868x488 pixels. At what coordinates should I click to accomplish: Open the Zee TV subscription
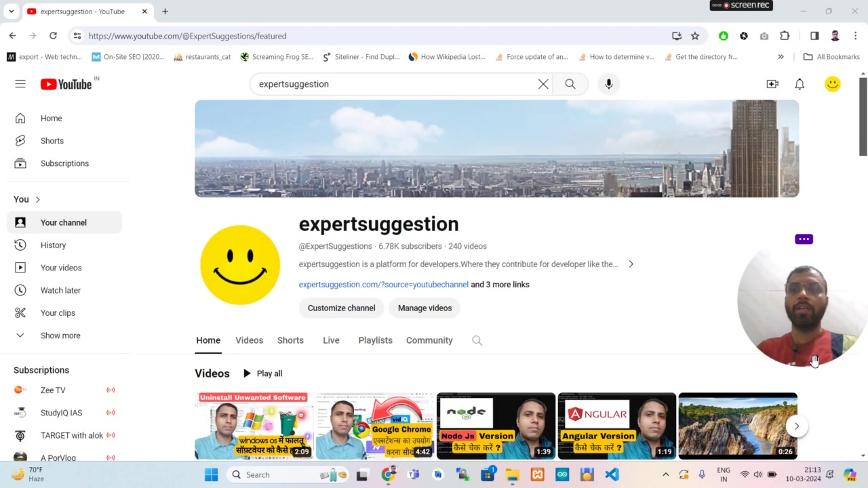tap(64, 390)
